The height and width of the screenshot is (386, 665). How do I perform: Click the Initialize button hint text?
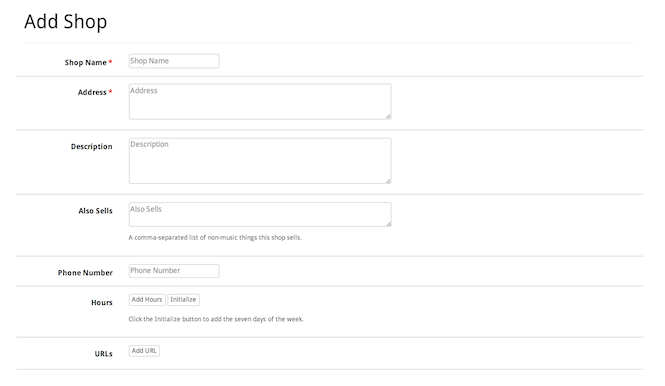216,319
